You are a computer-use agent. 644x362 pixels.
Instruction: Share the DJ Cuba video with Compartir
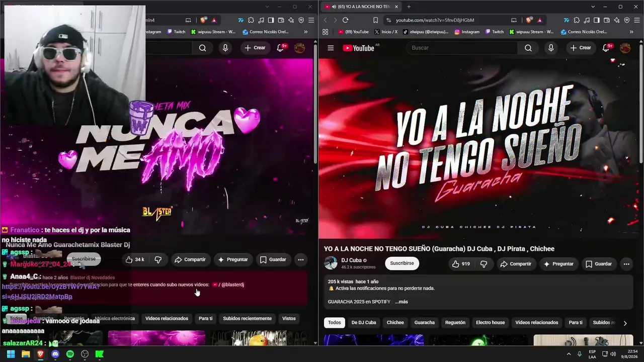tap(516, 264)
